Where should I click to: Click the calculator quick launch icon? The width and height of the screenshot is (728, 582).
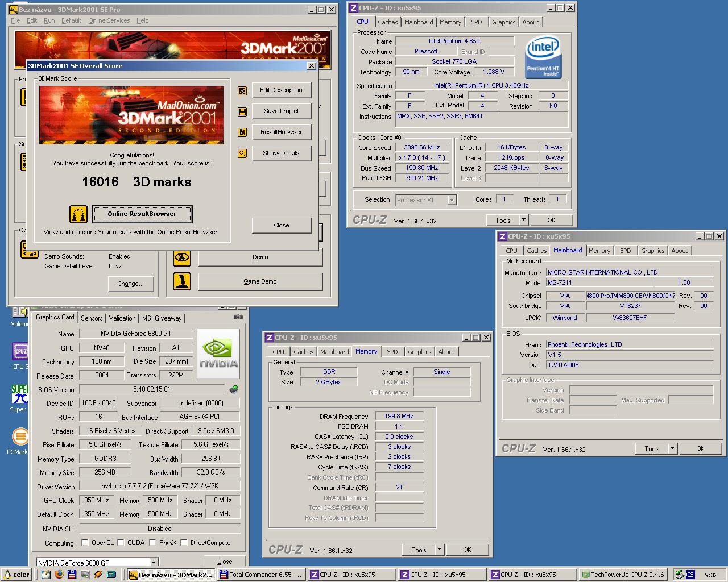pyautogui.click(x=111, y=575)
